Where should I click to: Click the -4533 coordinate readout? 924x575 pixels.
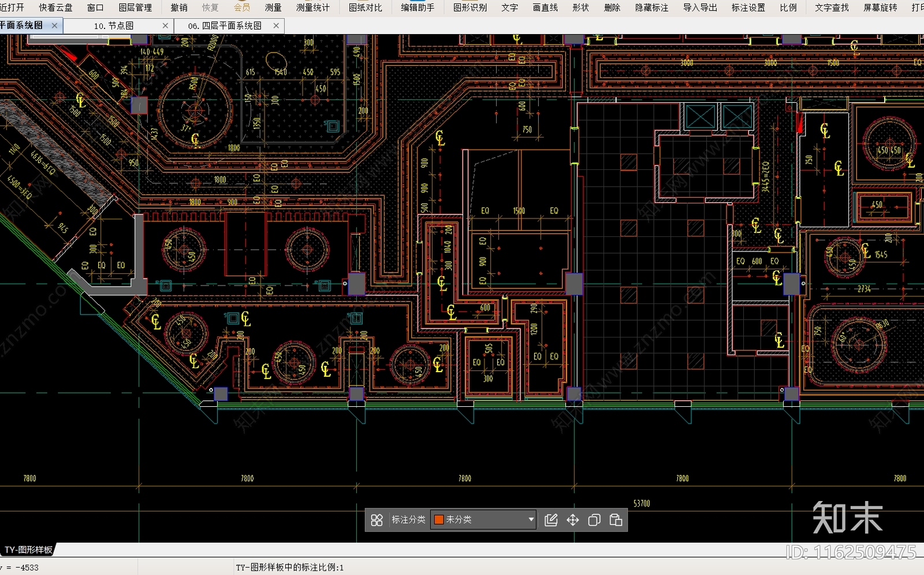[27, 567]
